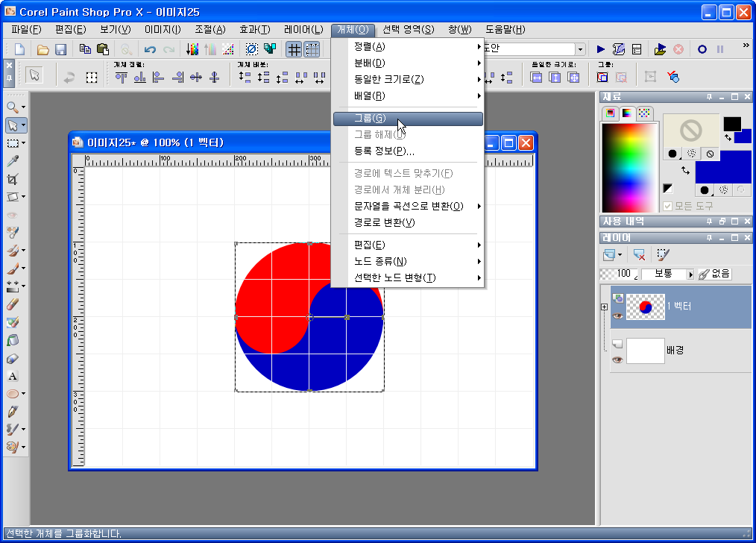Viewport: 756px width, 543px height.
Task: Toggle the 모든 도구 checkbox
Action: (x=668, y=207)
